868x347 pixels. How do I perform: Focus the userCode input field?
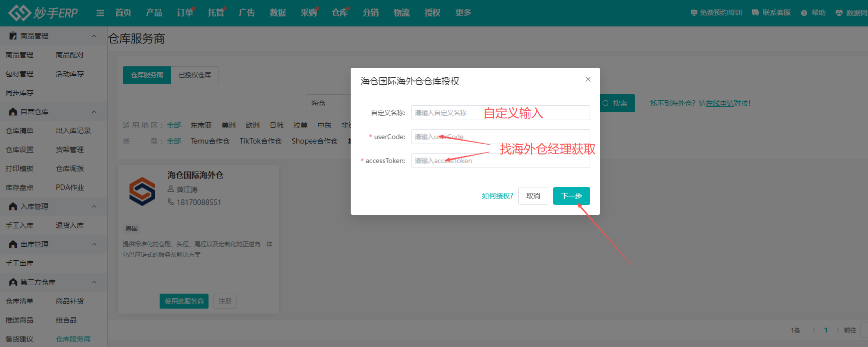click(500, 137)
